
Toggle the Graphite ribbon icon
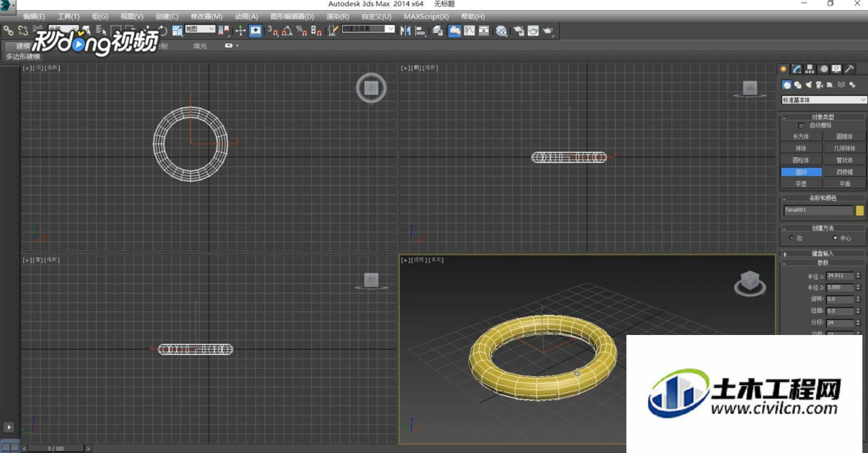coord(455,31)
